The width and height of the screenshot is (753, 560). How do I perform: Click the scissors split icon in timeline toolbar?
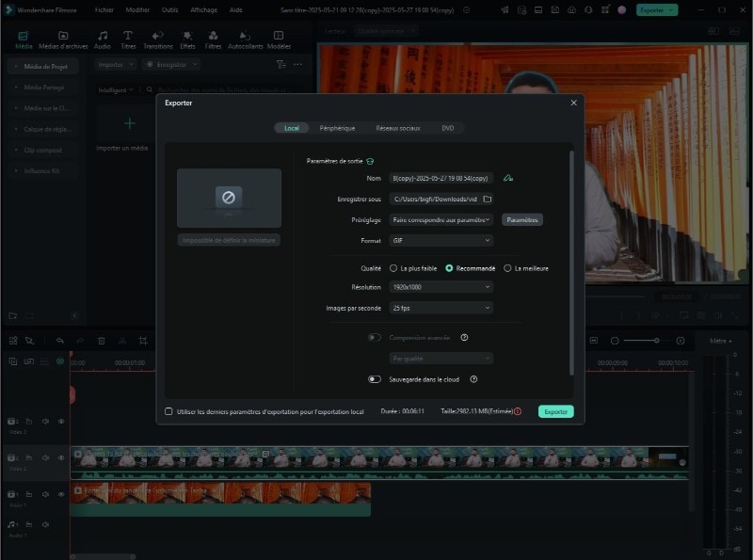coord(122,341)
